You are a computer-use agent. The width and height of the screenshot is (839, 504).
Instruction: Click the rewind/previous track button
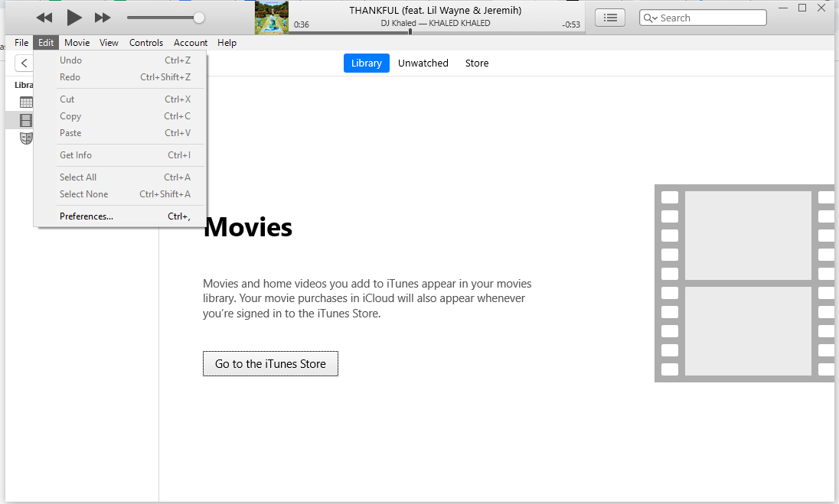pyautogui.click(x=44, y=18)
